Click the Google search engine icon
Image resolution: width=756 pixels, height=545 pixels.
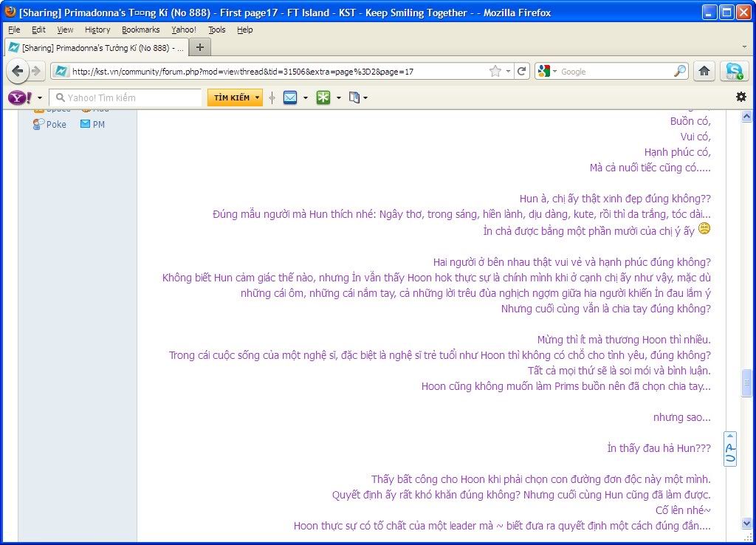(x=543, y=71)
